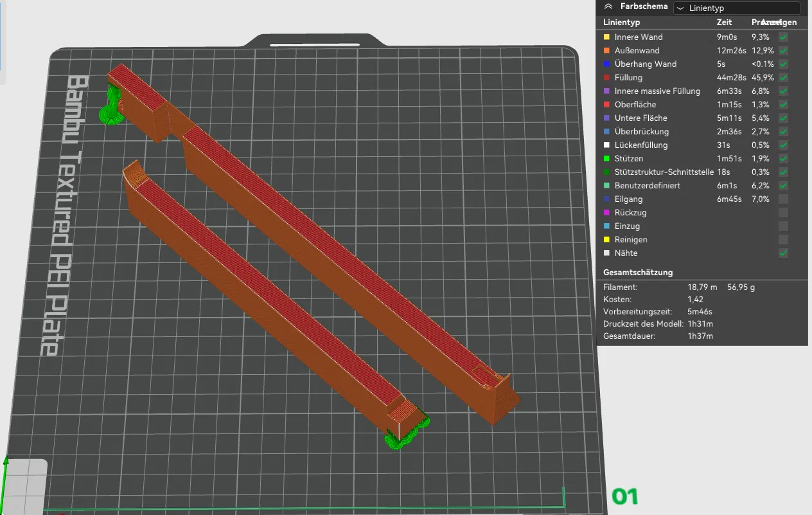Enable the Rückzug display checkbox
This screenshot has height=515, width=812.
point(783,213)
